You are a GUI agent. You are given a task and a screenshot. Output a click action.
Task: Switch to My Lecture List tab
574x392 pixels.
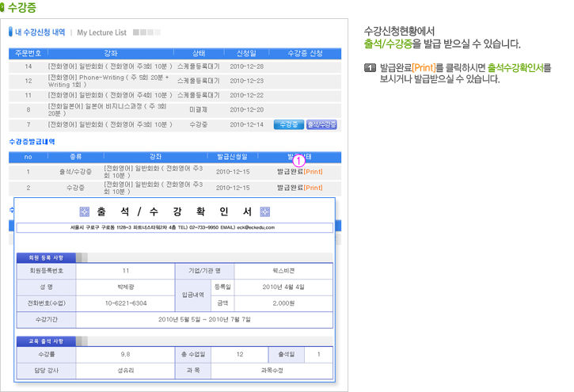pos(101,32)
